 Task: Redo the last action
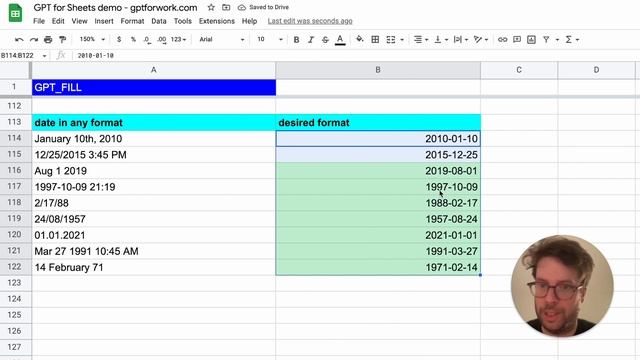33,40
